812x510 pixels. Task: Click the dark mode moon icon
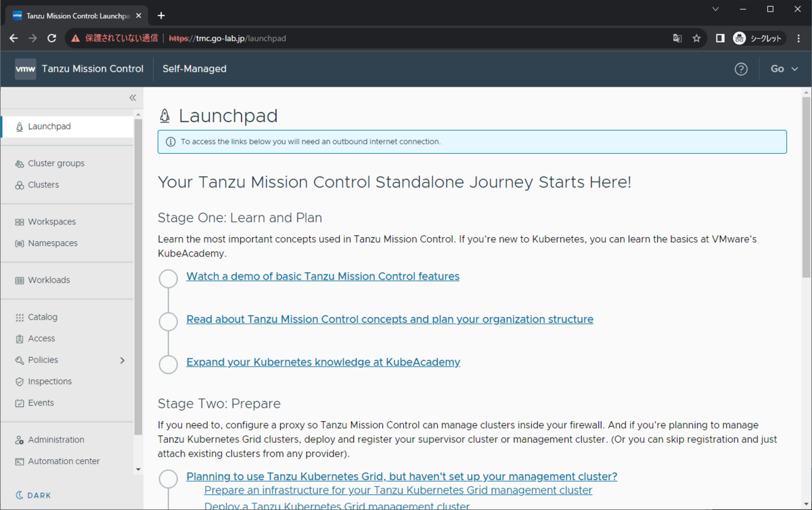20,495
